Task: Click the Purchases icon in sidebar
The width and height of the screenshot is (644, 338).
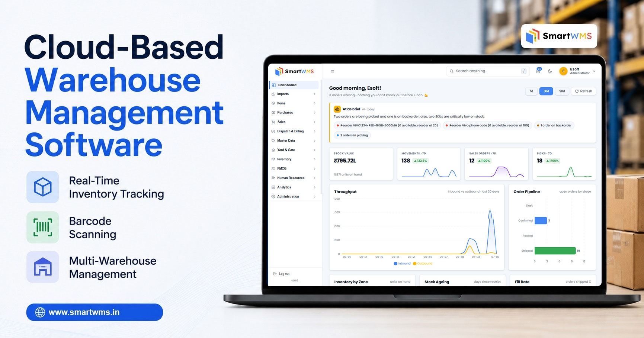Action: coord(273,113)
